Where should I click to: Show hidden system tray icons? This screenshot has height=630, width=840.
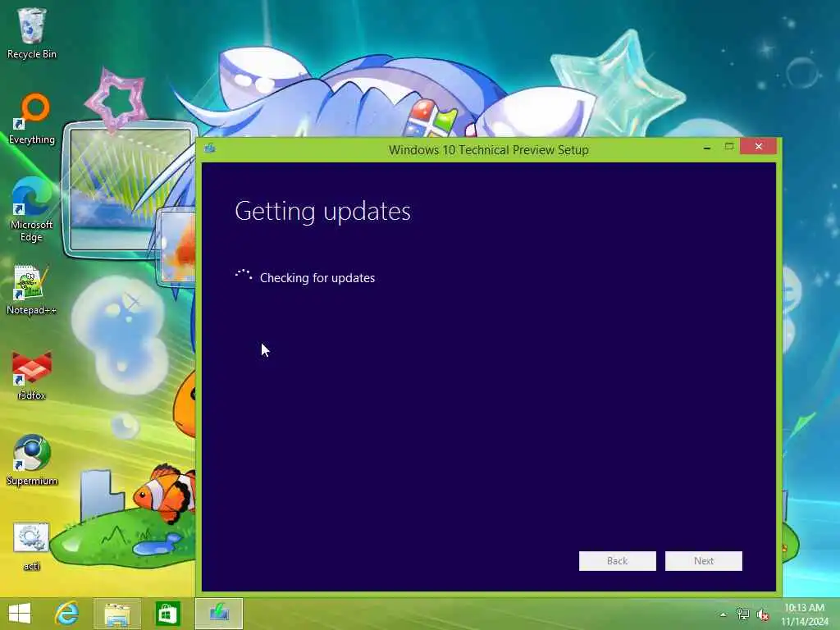tap(724, 614)
